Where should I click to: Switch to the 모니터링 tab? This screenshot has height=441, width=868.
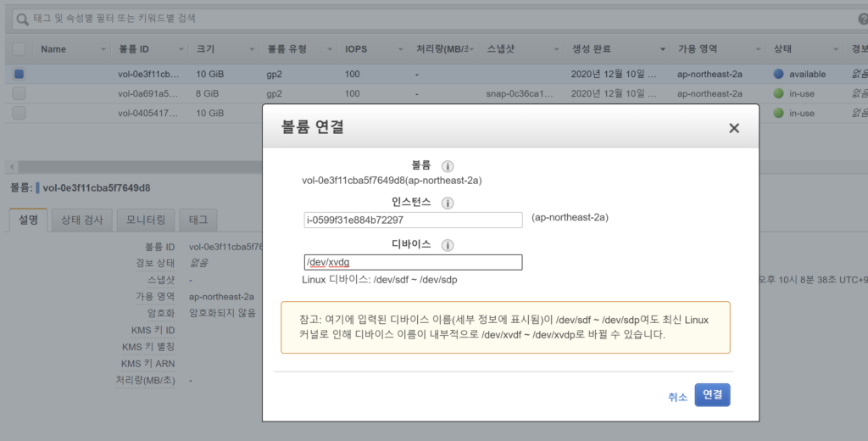coord(146,220)
